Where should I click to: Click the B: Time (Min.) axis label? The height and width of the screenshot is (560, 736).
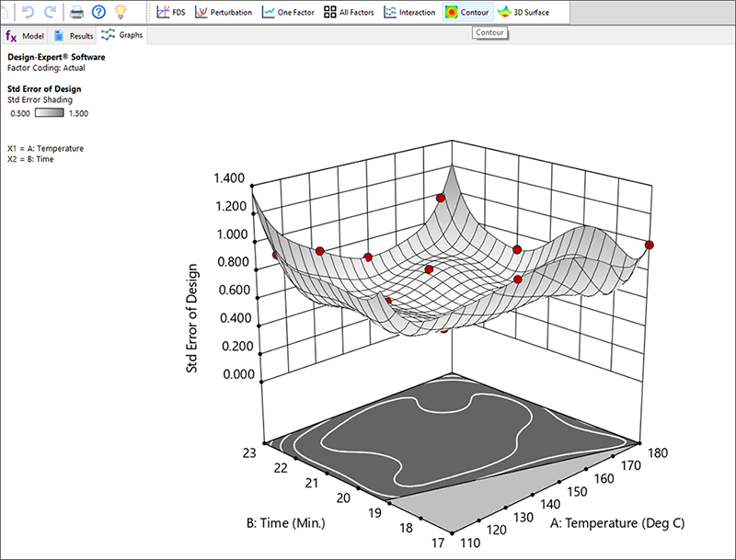284,523
